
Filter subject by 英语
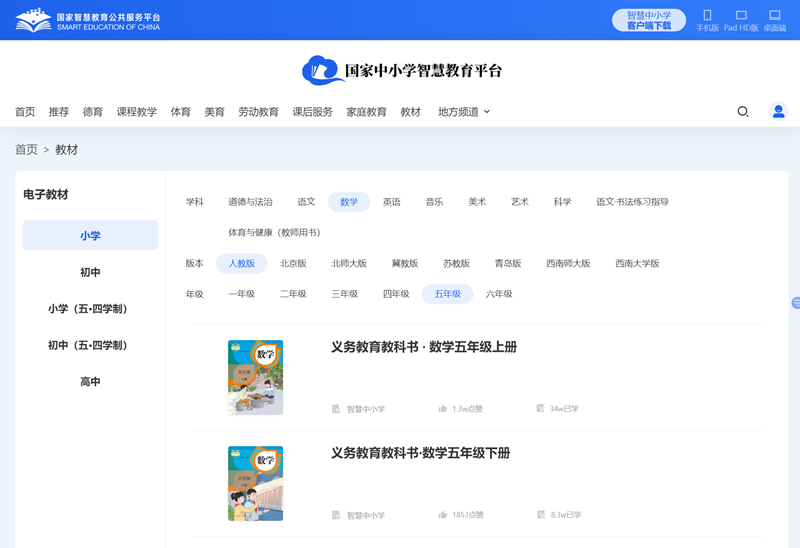click(392, 202)
